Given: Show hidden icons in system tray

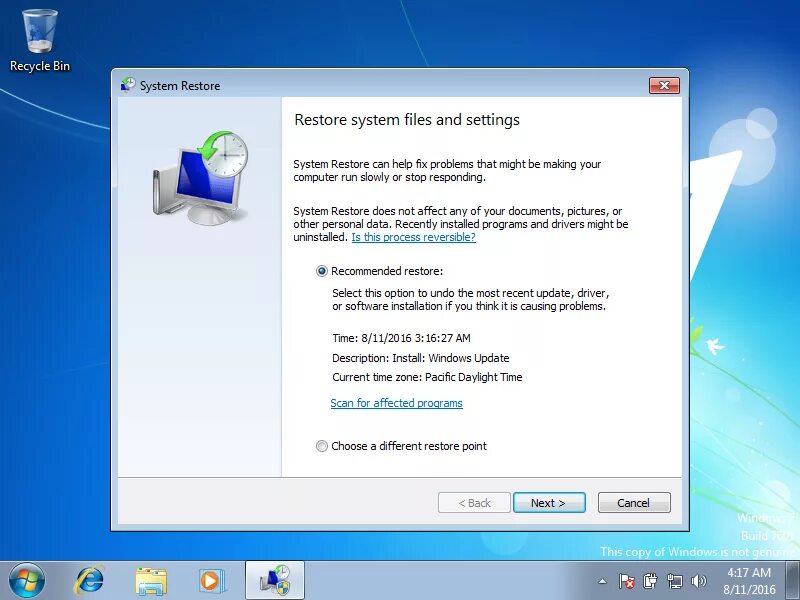Looking at the screenshot, I should (603, 581).
